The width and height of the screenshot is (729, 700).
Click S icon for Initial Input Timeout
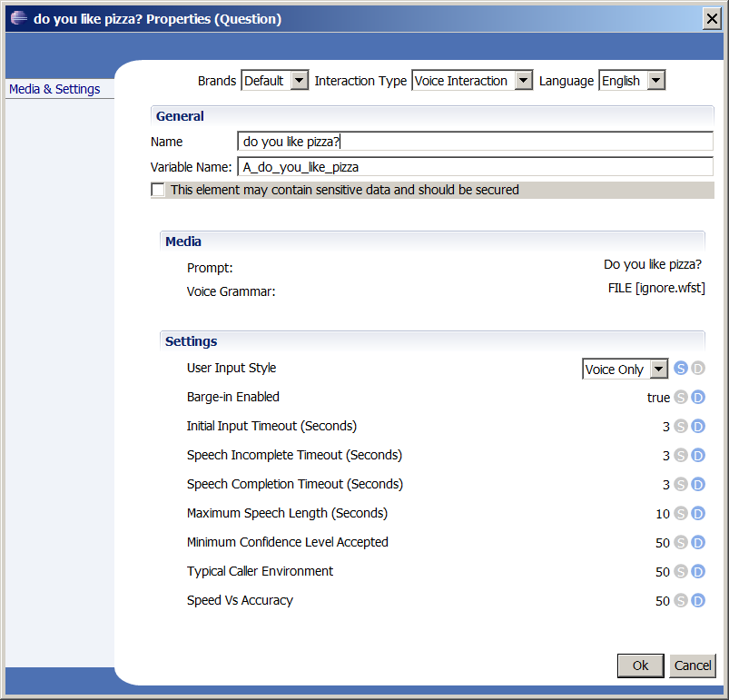(x=681, y=426)
